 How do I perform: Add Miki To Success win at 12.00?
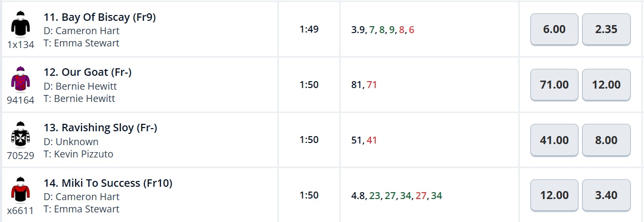[x=554, y=196]
